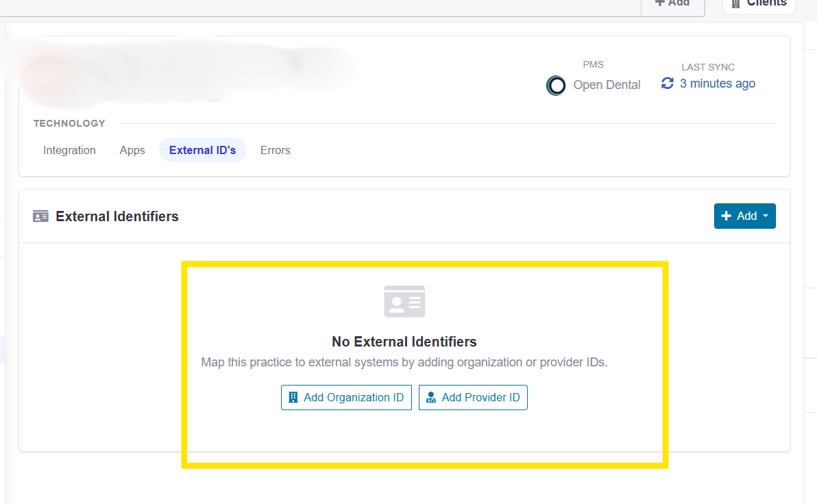This screenshot has height=504, width=817.
Task: Click the 'No External Identifiers' heading
Action: pyautogui.click(x=404, y=342)
